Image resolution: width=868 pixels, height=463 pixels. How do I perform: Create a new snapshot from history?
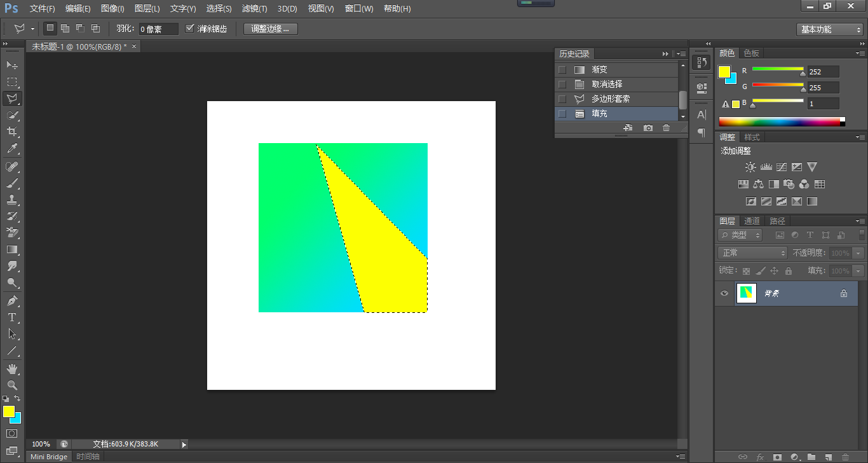648,128
